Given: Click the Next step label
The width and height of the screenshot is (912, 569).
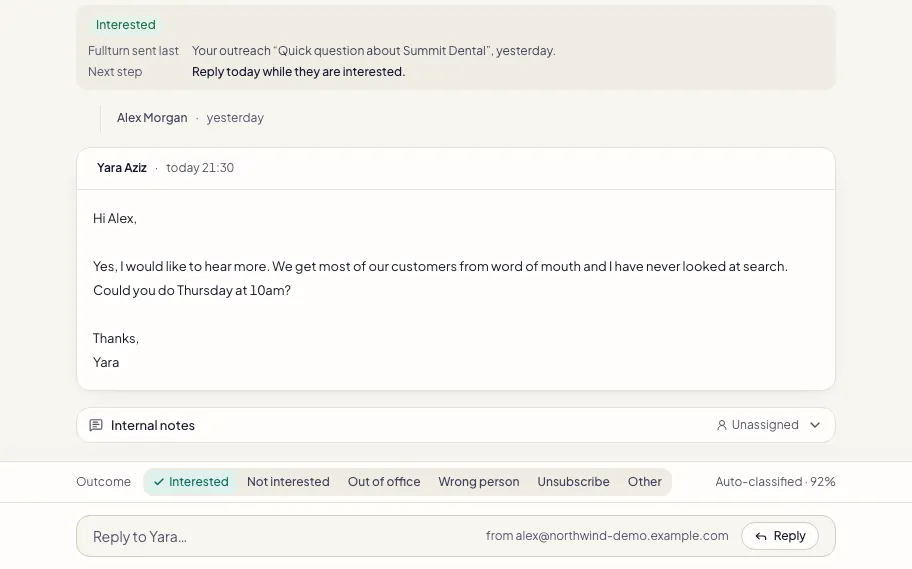Looking at the screenshot, I should click(115, 72).
